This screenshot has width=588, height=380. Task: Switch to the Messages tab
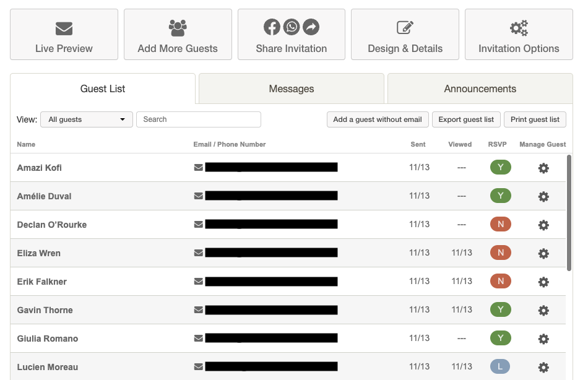[x=292, y=89]
